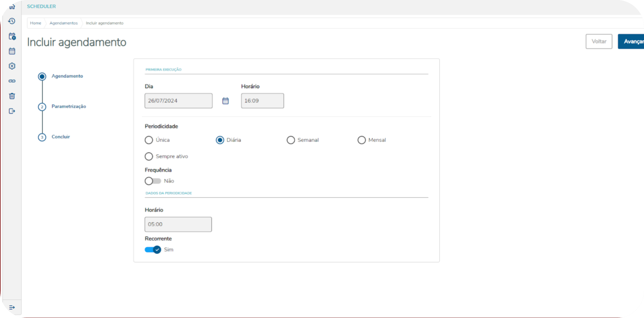Open the settings gear in the sidebar
This screenshot has height=318, width=644.
click(12, 66)
